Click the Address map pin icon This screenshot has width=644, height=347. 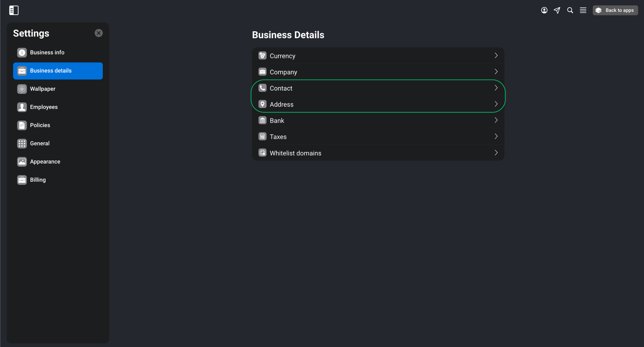[x=262, y=104]
